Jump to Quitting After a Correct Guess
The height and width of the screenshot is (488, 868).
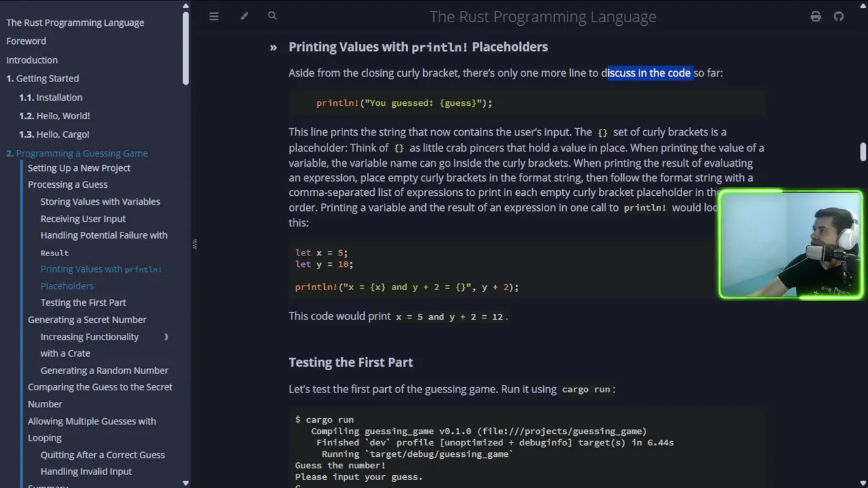[x=102, y=455]
